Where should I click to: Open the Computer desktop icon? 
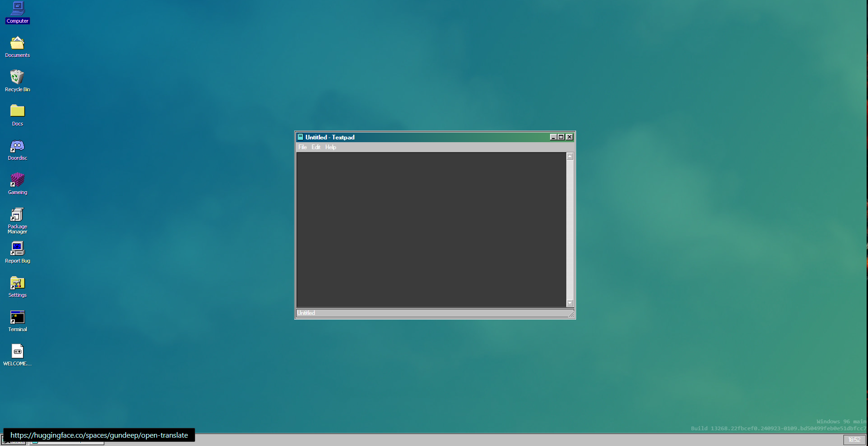click(x=18, y=8)
